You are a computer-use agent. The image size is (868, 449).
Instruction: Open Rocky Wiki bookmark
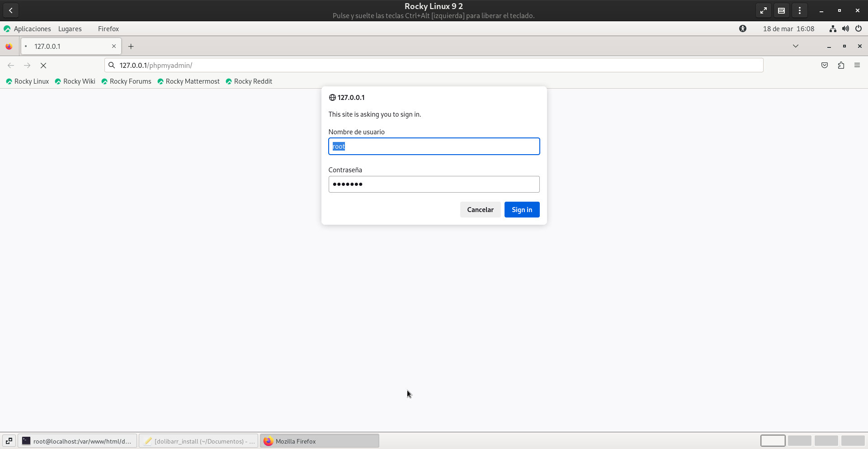[75, 81]
